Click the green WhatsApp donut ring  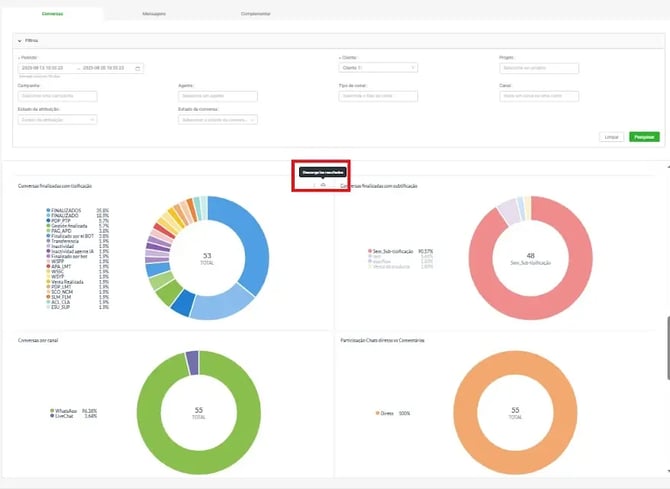coord(199,462)
